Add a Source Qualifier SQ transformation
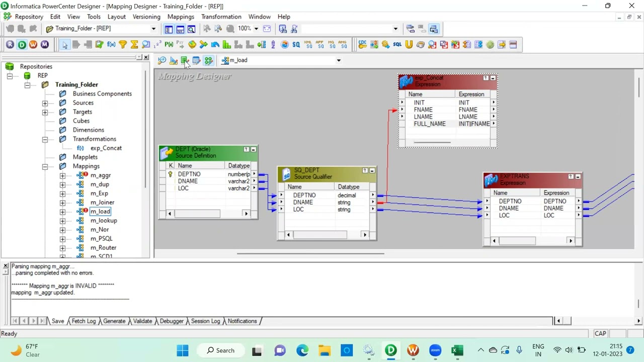644x362 pixels. [296, 45]
